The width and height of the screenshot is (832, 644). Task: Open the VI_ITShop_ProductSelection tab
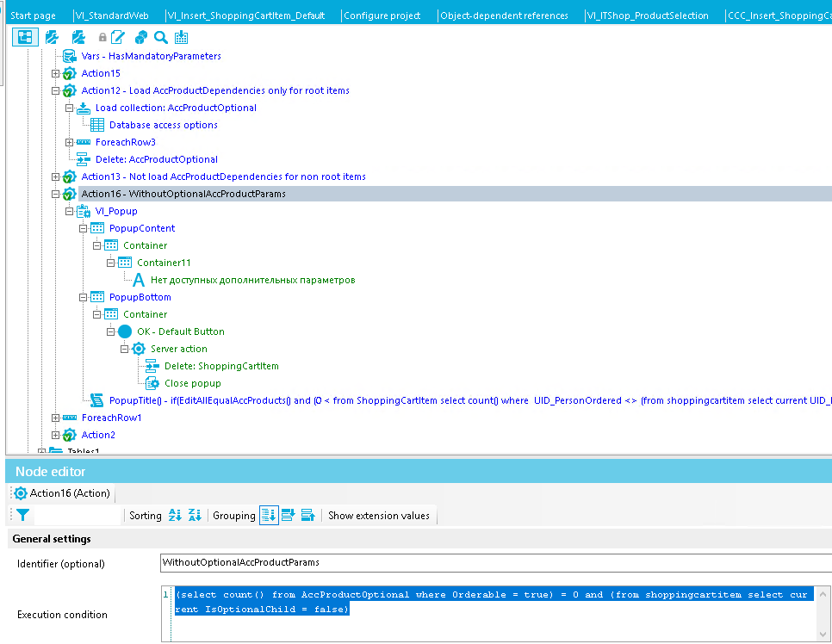click(648, 15)
